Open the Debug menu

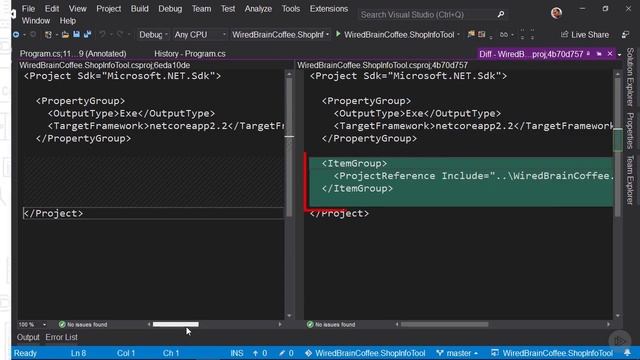pos(170,9)
